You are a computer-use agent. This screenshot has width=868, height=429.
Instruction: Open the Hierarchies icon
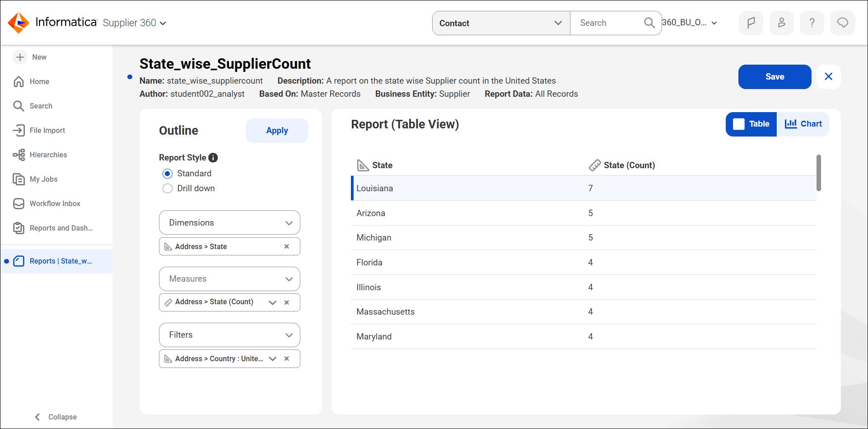pos(19,155)
